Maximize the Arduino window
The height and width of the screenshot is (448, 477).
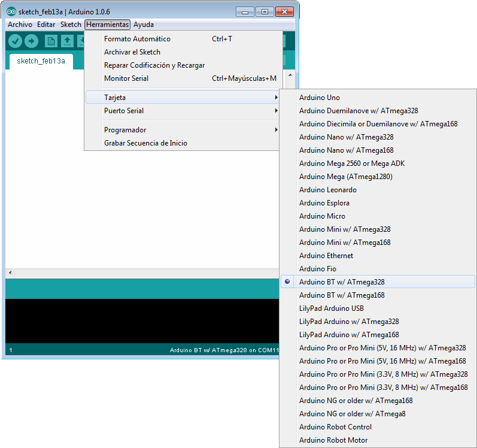click(x=264, y=11)
